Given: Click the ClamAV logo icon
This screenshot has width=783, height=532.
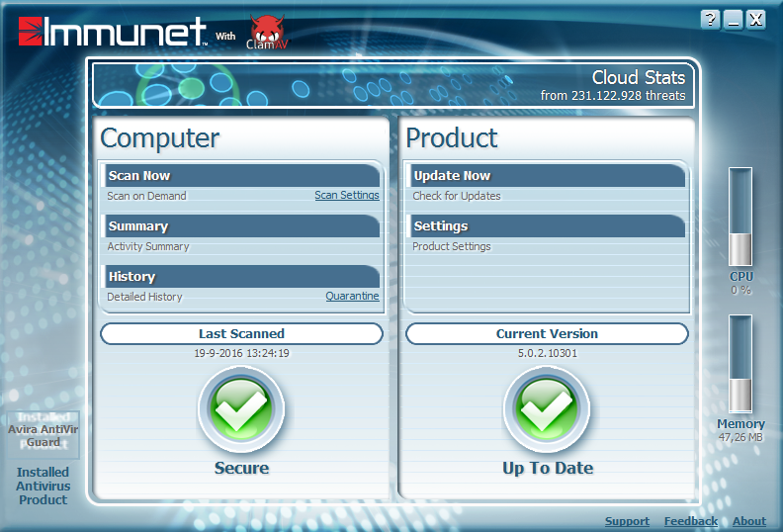Looking at the screenshot, I should pos(265,32).
